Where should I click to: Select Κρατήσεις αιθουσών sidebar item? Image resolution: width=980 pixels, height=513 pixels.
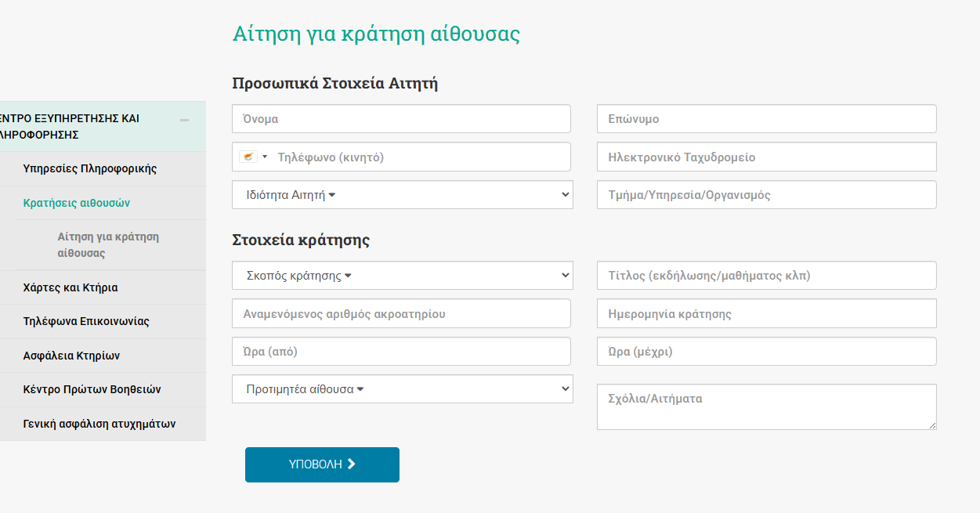[x=77, y=203]
